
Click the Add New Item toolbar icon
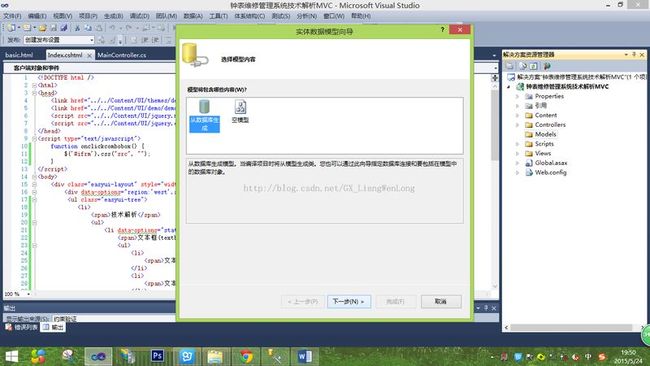[27, 28]
